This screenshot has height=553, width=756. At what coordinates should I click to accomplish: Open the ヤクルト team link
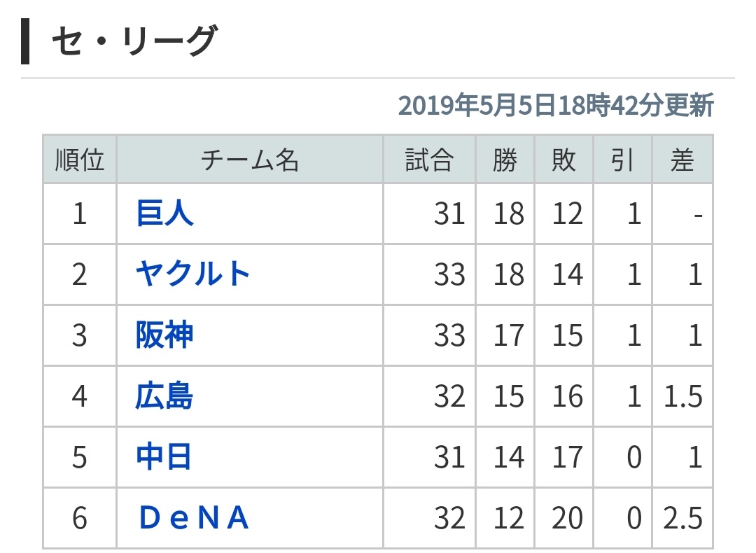click(193, 274)
